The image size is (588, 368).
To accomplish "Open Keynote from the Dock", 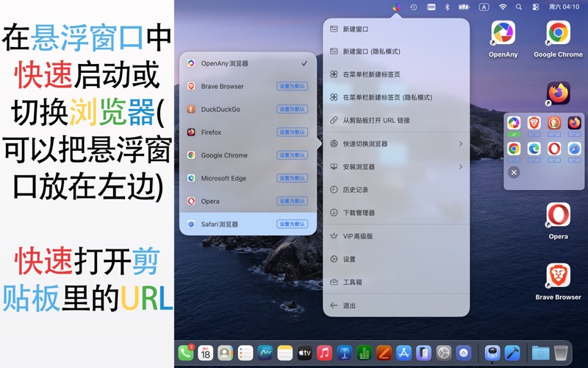I will (x=344, y=353).
